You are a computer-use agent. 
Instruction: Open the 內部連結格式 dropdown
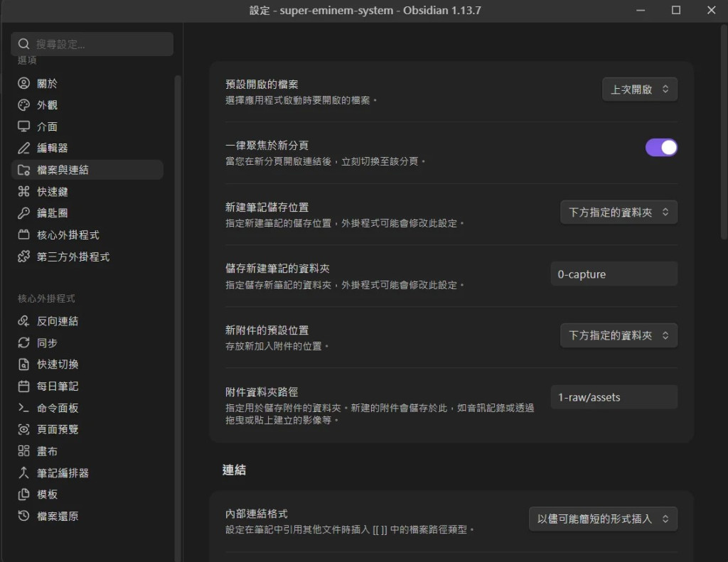tap(603, 519)
